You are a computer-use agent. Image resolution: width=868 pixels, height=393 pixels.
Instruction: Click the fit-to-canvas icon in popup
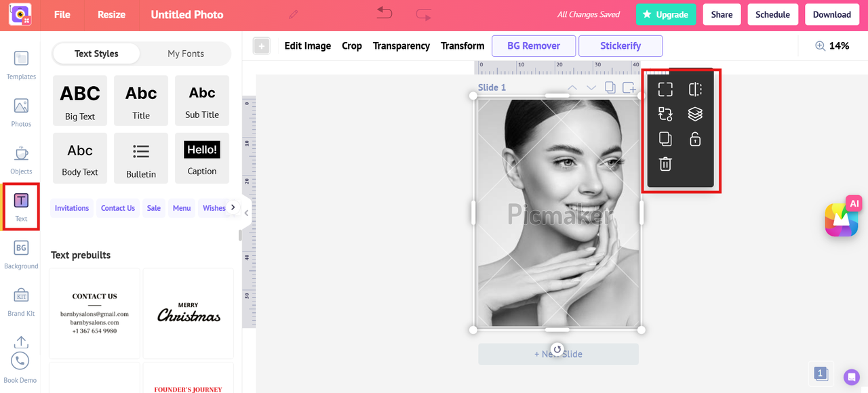pyautogui.click(x=665, y=89)
